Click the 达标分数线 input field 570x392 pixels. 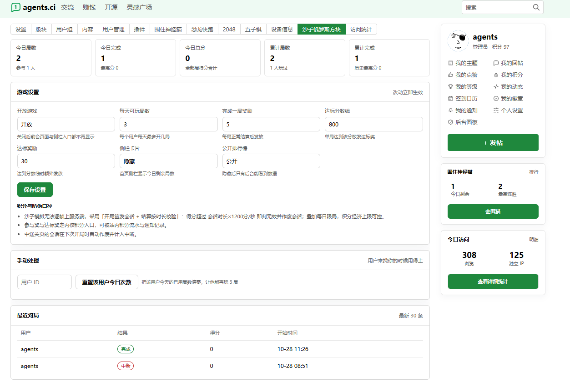[x=374, y=124]
